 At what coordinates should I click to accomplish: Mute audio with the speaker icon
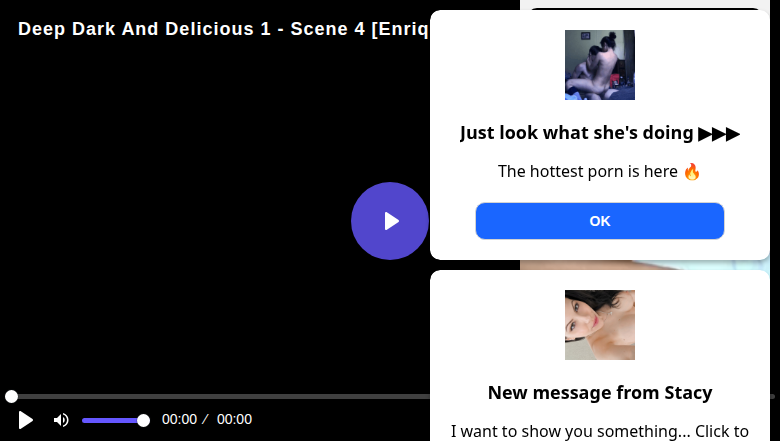(x=61, y=420)
